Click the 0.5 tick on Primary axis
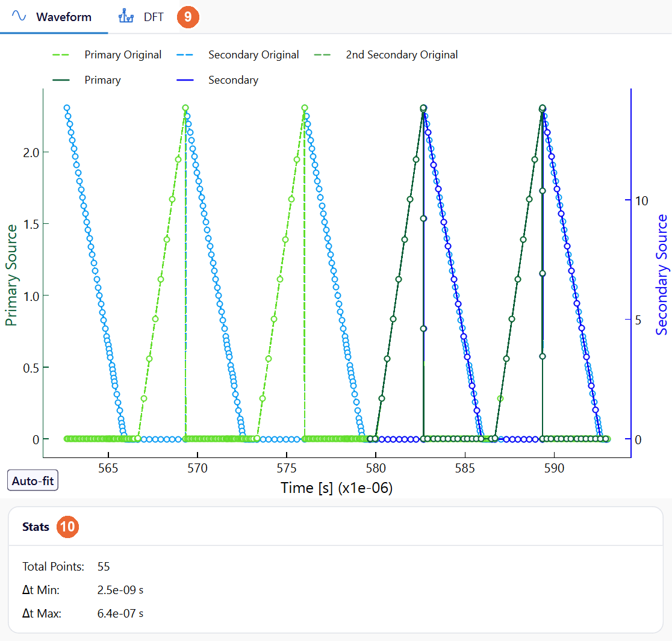The width and height of the screenshot is (672, 641). (x=31, y=368)
